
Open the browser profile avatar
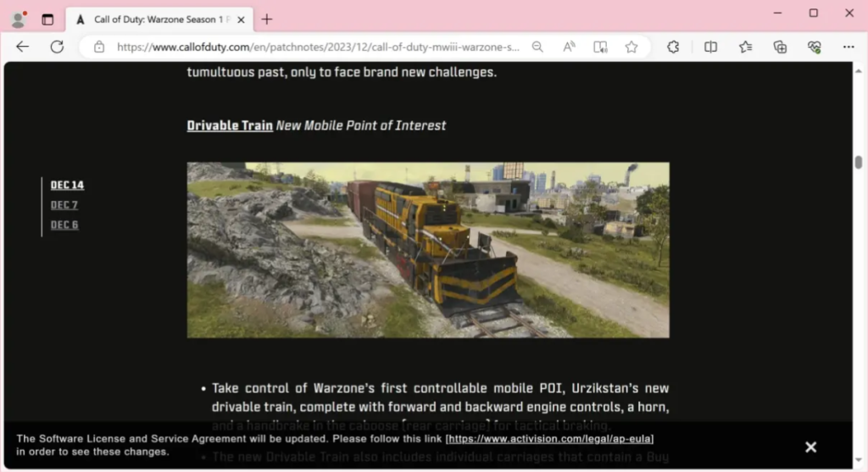coord(19,19)
